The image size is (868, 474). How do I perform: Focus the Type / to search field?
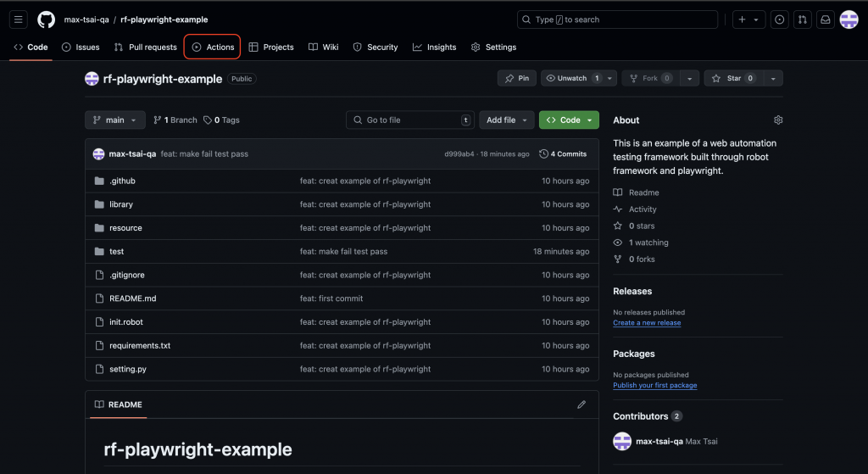pos(617,20)
